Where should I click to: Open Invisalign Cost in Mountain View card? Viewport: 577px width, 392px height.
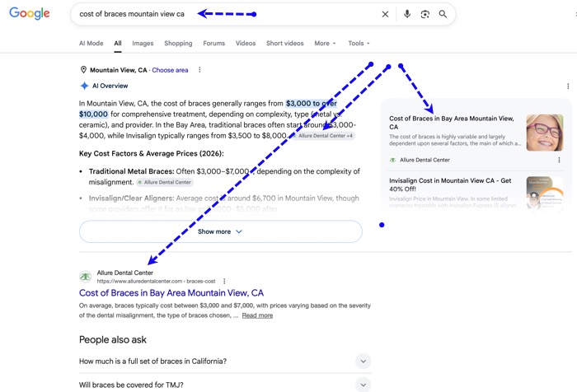click(450, 184)
